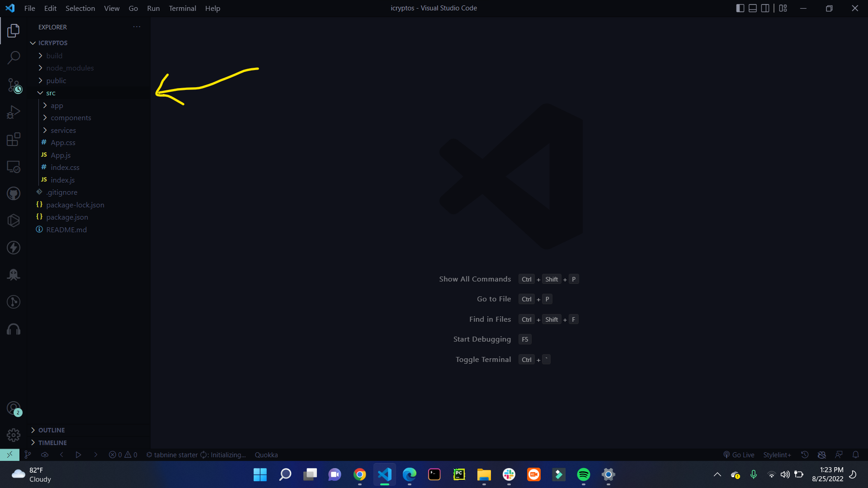The height and width of the screenshot is (488, 868).
Task: Open Google Chrome from the taskbar
Action: click(x=360, y=474)
